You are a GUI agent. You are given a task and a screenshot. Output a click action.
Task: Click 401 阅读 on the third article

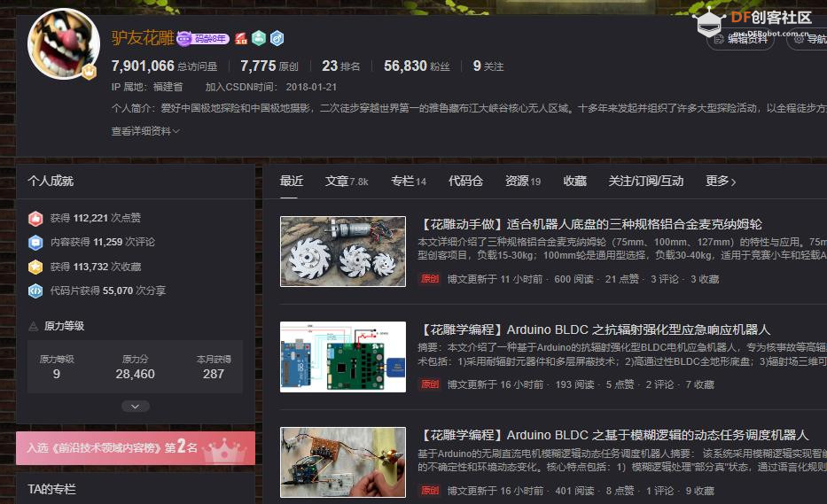point(575,491)
